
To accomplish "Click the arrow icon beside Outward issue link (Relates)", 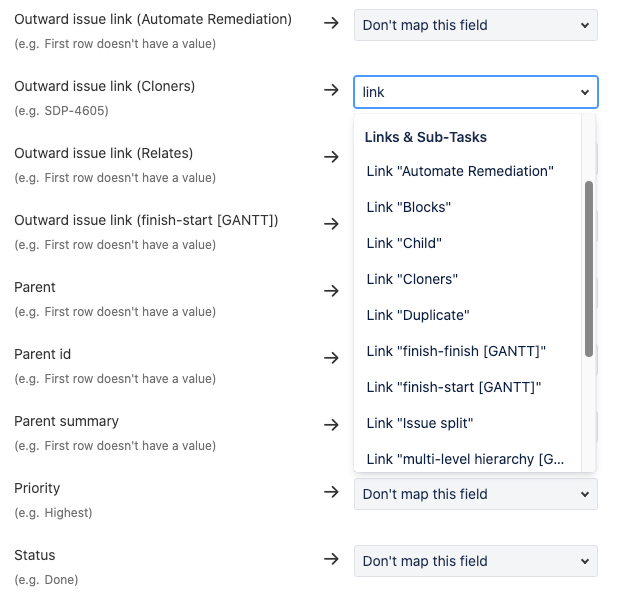I will coord(331,157).
